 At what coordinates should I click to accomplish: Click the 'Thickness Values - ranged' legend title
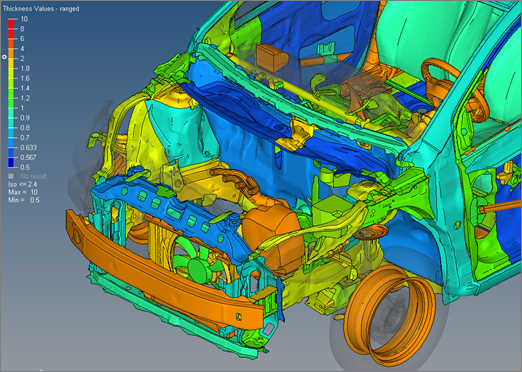click(41, 9)
